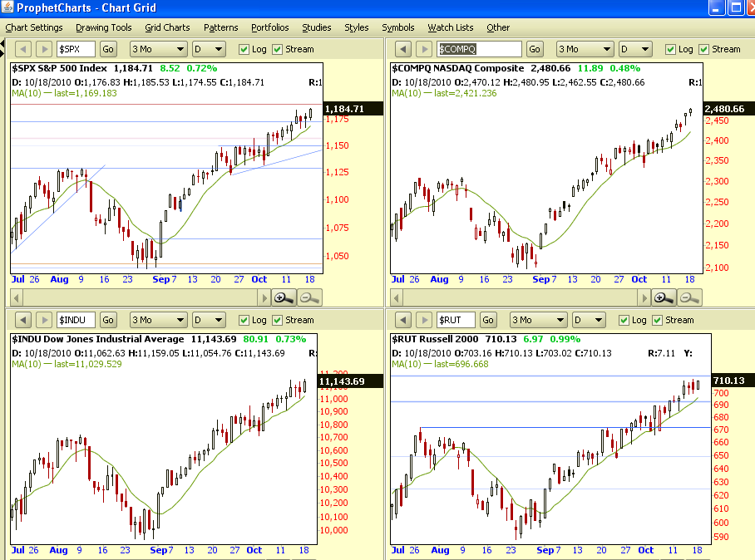Open the Grid Charts menu
Screen dimensions: 755x560
167,27
